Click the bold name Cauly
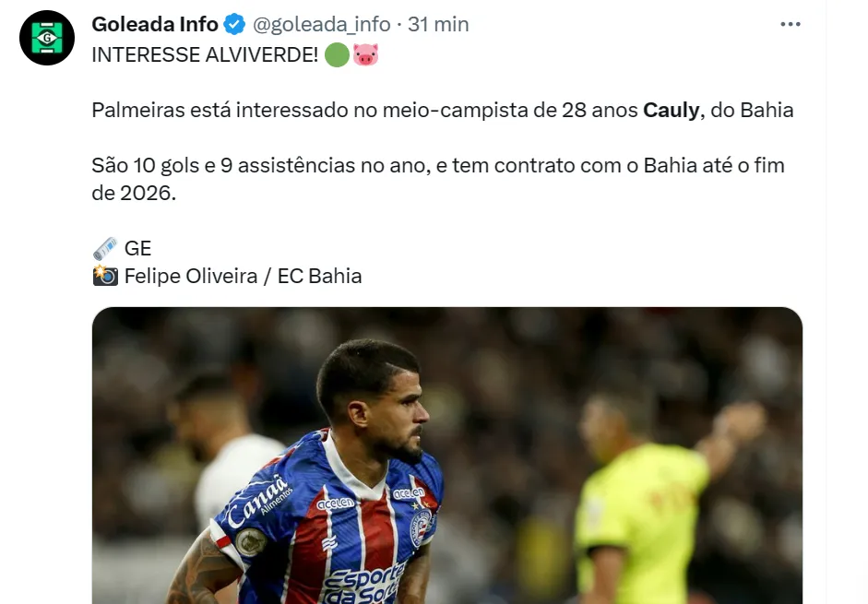 click(x=671, y=111)
